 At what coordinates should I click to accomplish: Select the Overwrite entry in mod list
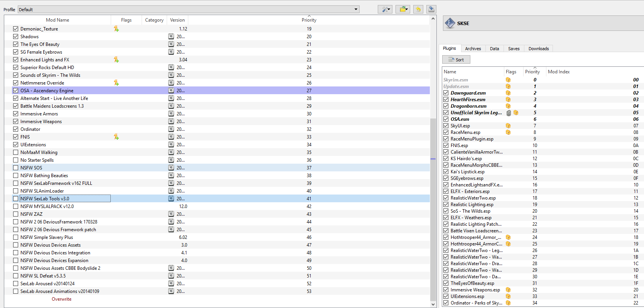click(62, 299)
